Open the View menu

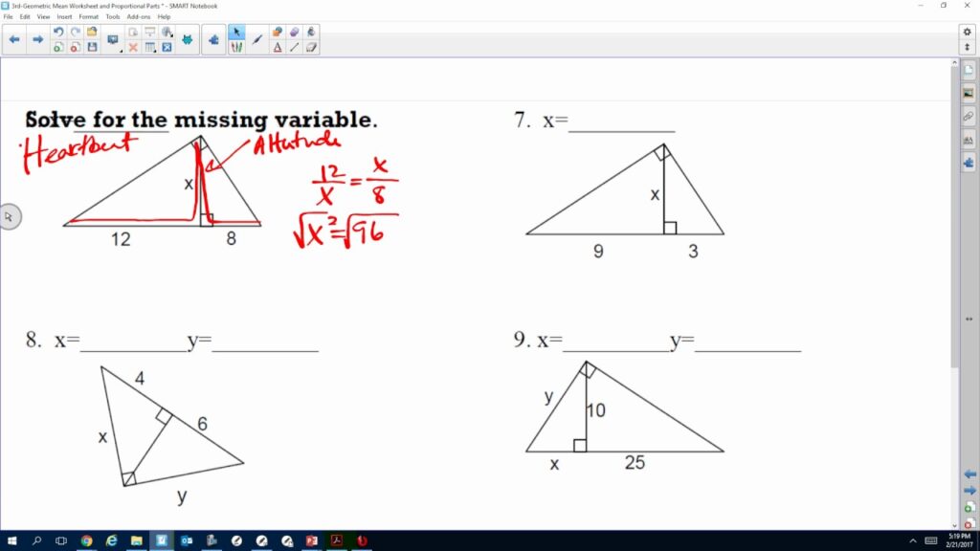(x=43, y=17)
